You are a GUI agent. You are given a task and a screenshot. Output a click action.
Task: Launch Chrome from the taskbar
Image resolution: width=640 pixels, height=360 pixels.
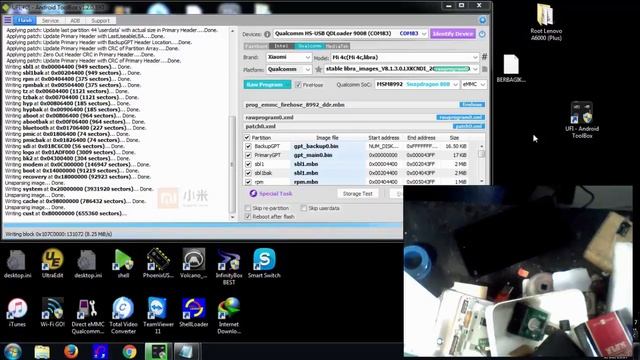coord(129,351)
